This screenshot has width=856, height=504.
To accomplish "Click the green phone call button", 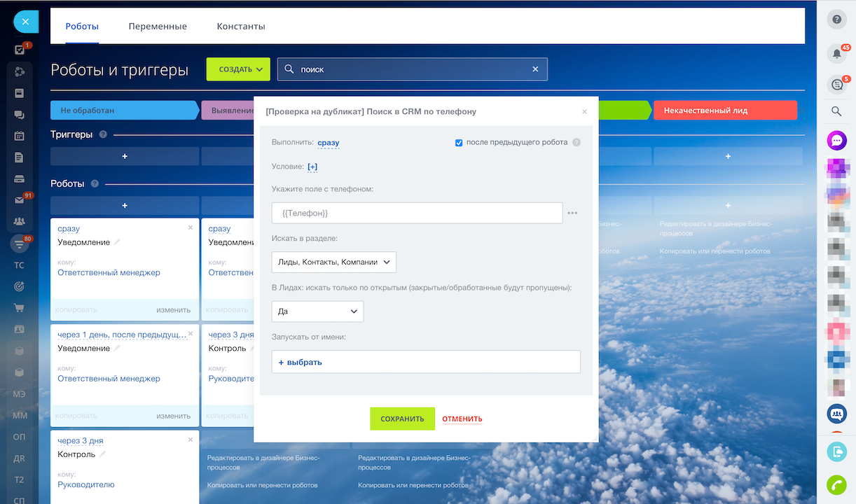I will coord(836,484).
